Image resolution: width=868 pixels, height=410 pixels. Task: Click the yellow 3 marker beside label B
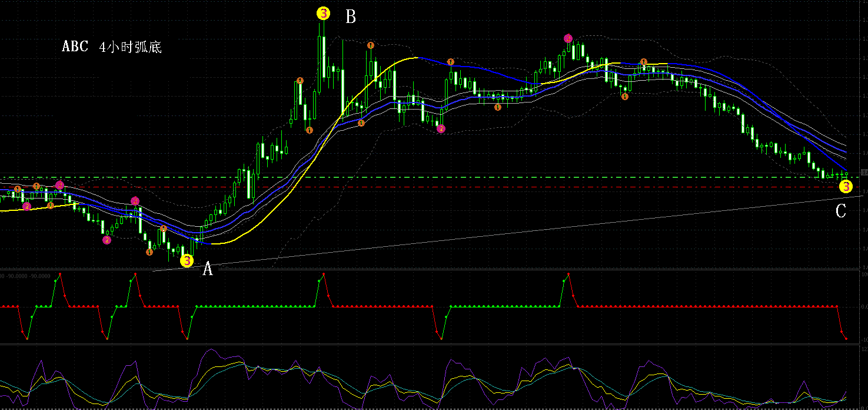[323, 13]
